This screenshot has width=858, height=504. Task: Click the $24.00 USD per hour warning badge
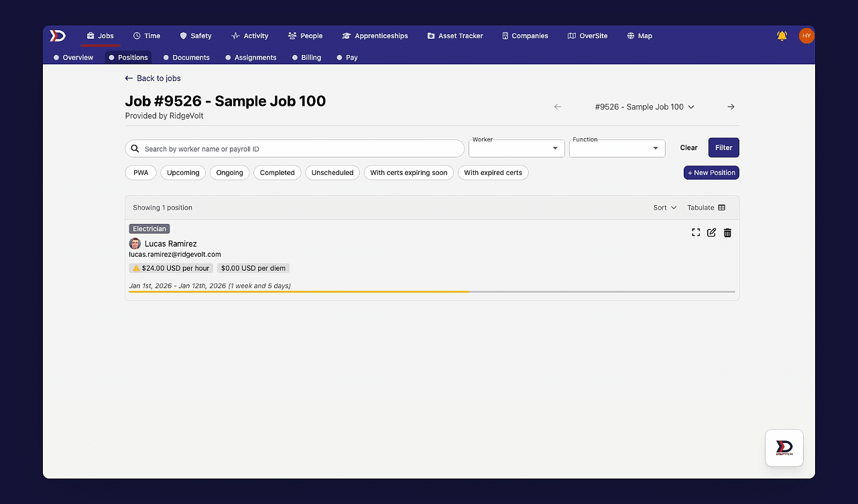171,268
